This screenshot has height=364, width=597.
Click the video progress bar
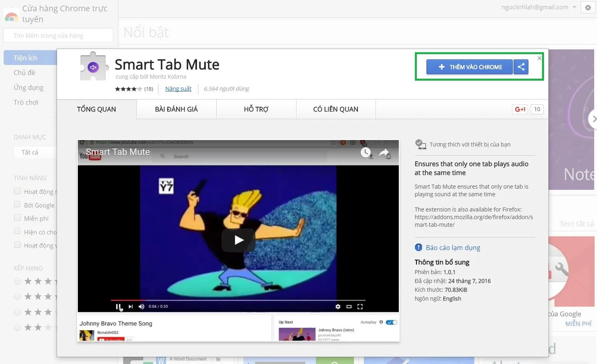[x=238, y=300]
